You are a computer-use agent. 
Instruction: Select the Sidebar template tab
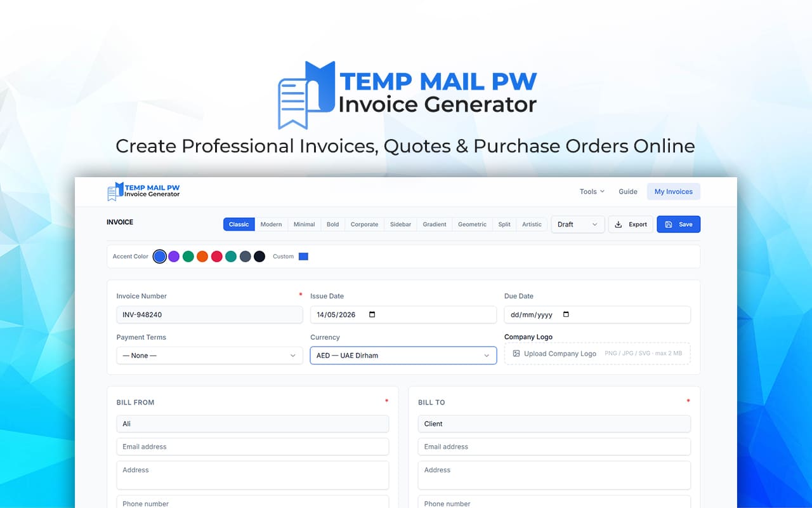(401, 224)
